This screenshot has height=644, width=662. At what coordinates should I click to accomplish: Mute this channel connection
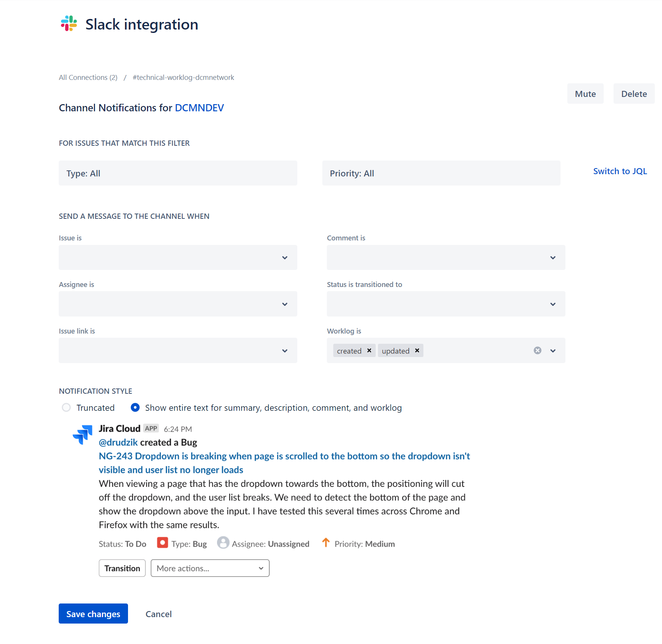coord(585,94)
